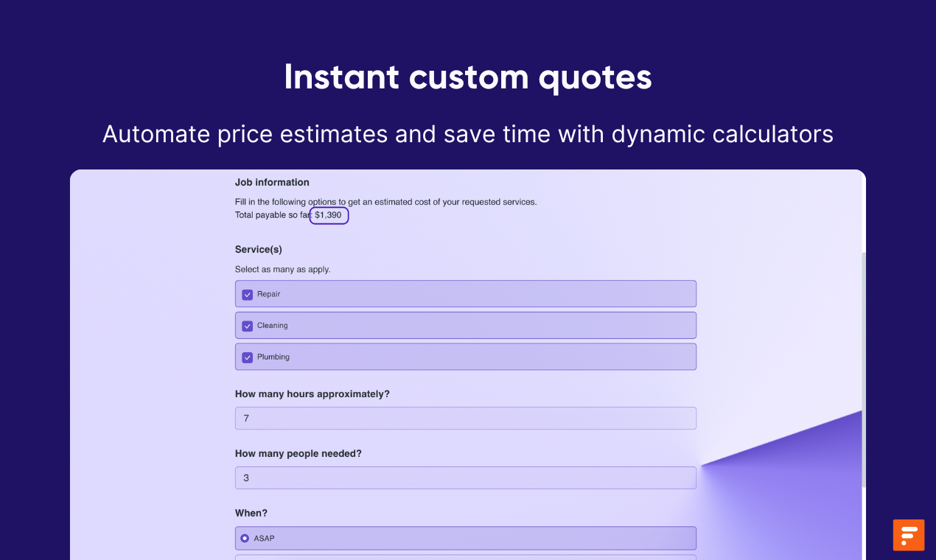The image size is (936, 560).
Task: Uncheck the Repair service checkbox
Action: pos(248,294)
